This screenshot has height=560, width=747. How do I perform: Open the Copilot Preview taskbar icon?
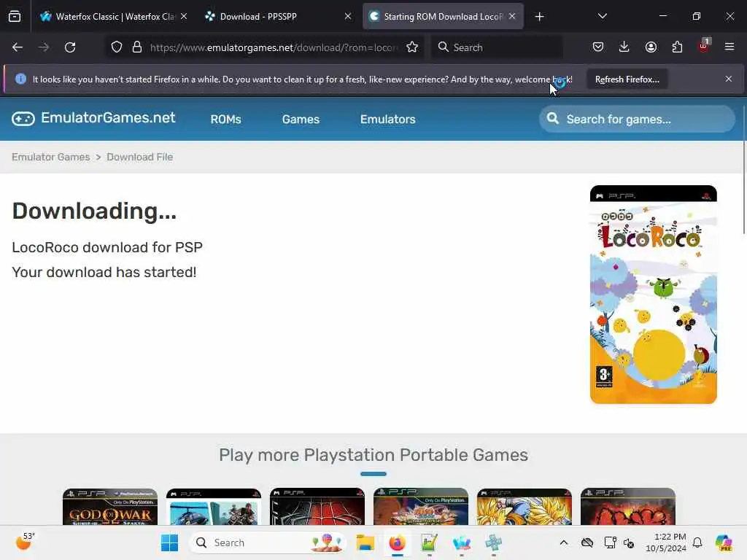pos(724,542)
